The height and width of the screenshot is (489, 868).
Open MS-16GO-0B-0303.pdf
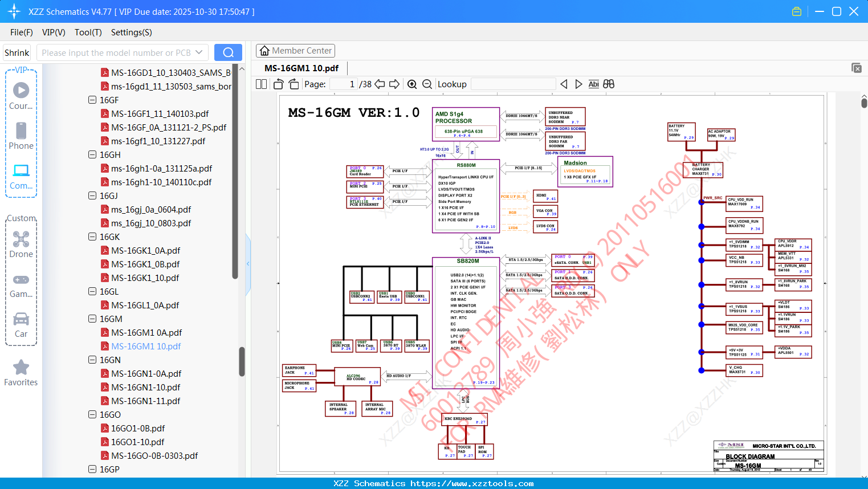click(x=154, y=455)
